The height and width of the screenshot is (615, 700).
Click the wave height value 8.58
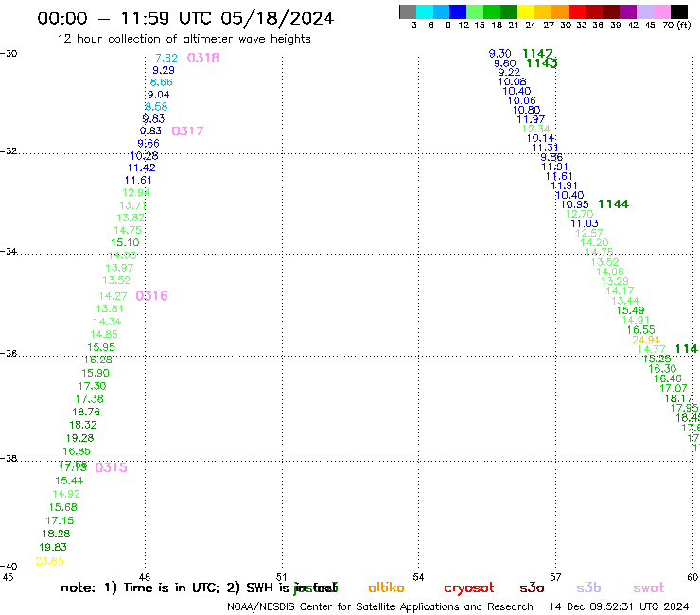(x=156, y=107)
